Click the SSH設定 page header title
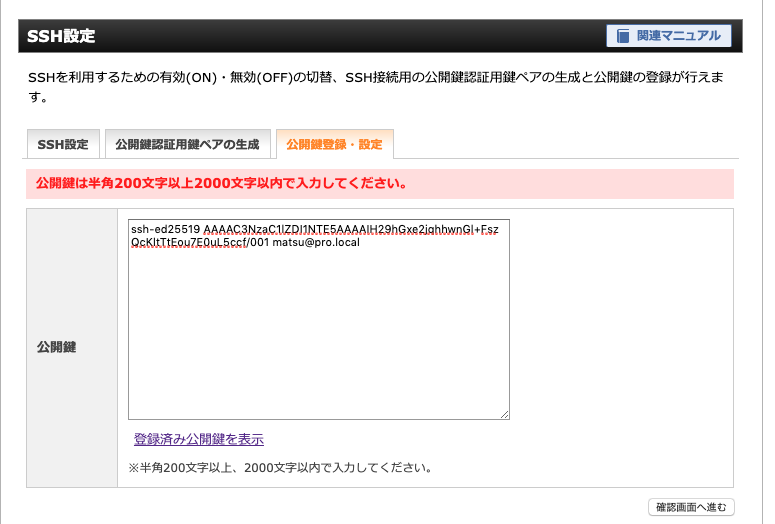 coord(61,36)
